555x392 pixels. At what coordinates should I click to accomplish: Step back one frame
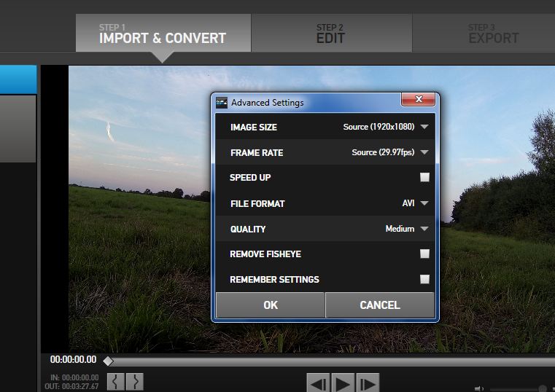pyautogui.click(x=318, y=383)
